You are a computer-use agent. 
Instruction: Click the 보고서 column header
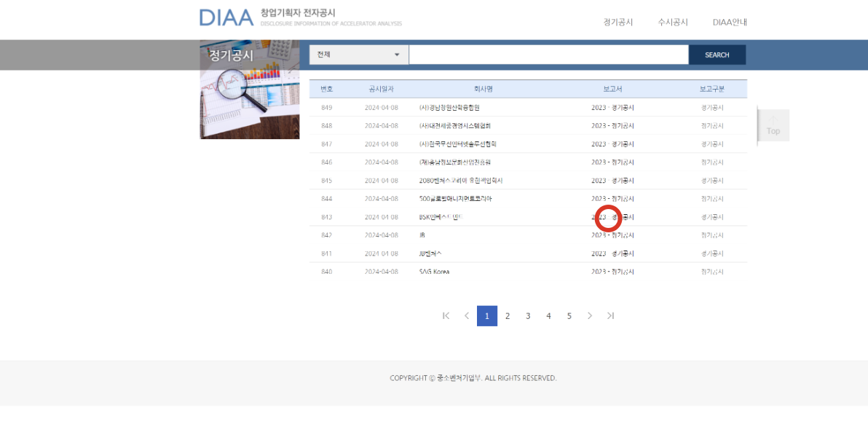click(613, 89)
